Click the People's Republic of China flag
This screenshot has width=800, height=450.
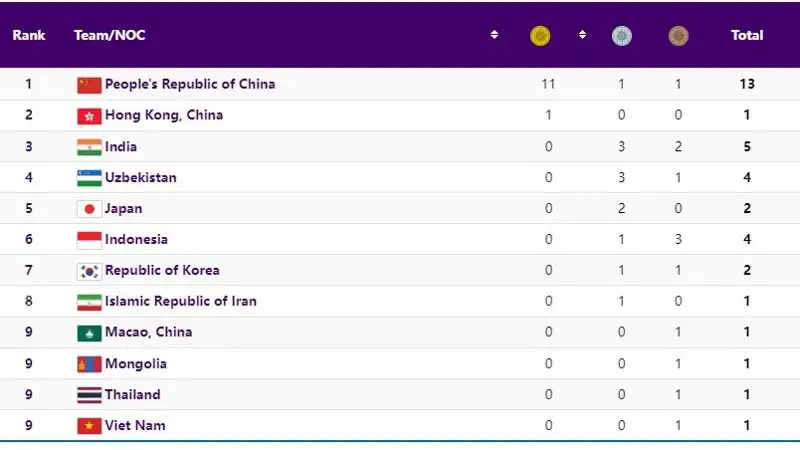(x=89, y=85)
